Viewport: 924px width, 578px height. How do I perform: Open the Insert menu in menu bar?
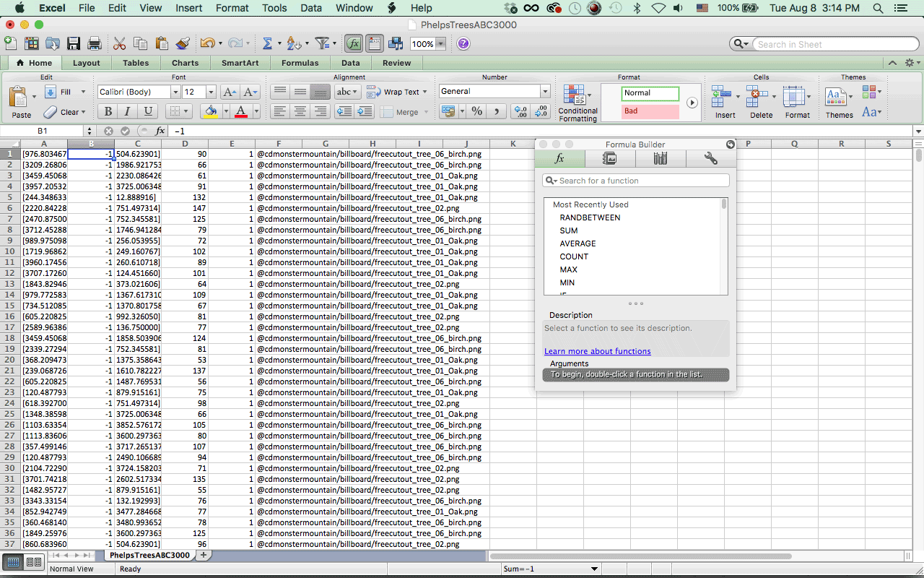(189, 9)
